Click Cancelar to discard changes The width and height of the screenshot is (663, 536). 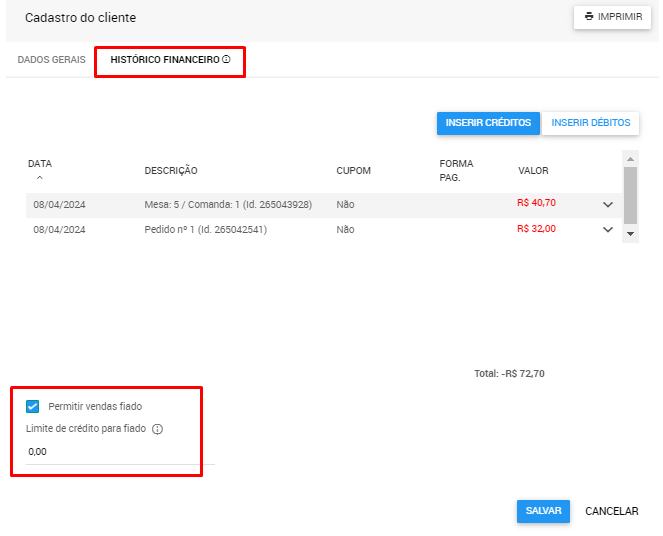611,511
